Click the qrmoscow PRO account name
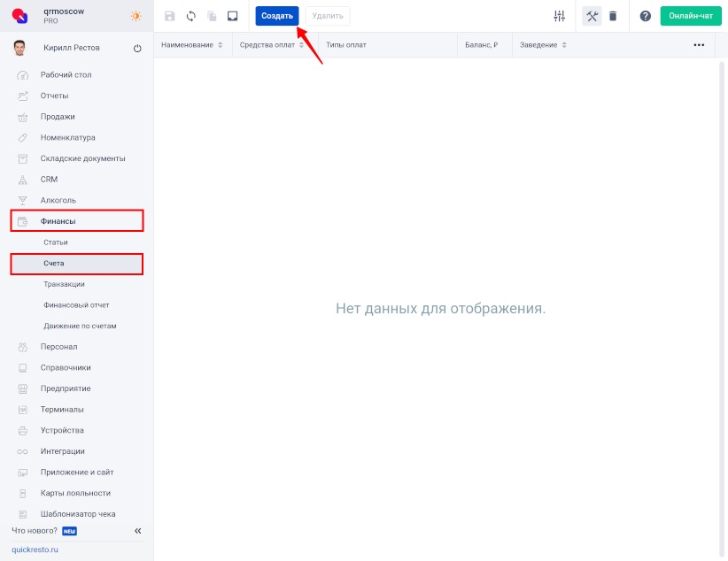Screen dimensions: 728x561 [64, 15]
